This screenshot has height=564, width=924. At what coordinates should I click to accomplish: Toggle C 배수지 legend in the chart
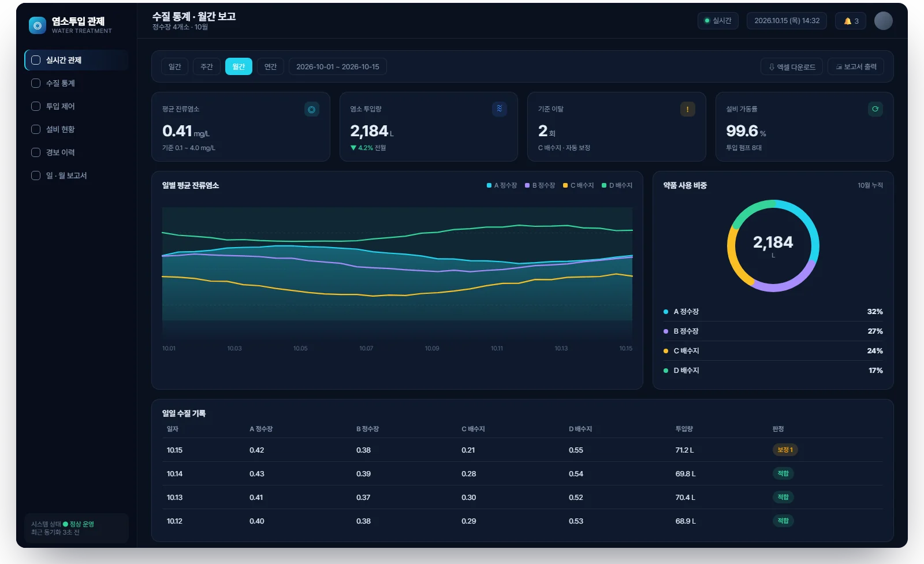pyautogui.click(x=579, y=185)
